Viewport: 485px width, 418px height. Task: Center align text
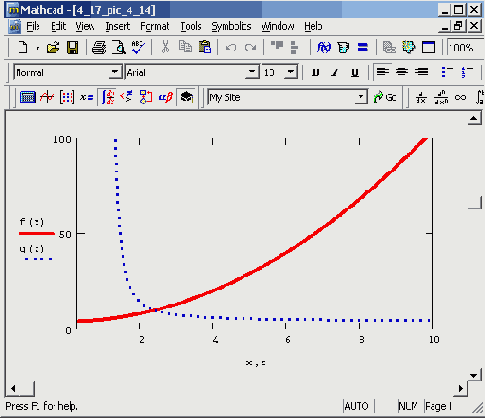click(x=402, y=72)
